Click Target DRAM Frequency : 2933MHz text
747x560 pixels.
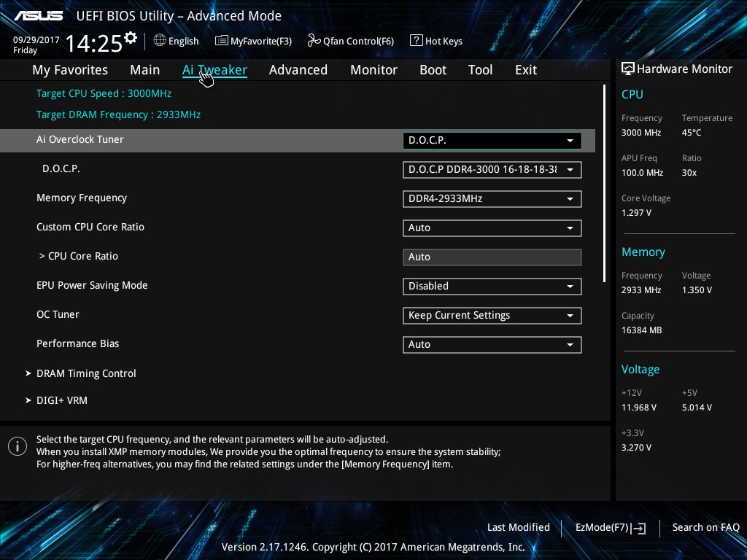(x=119, y=114)
